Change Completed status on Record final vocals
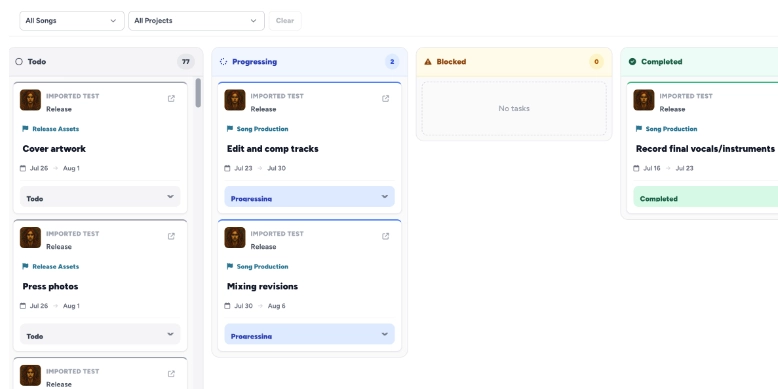 tap(706, 196)
